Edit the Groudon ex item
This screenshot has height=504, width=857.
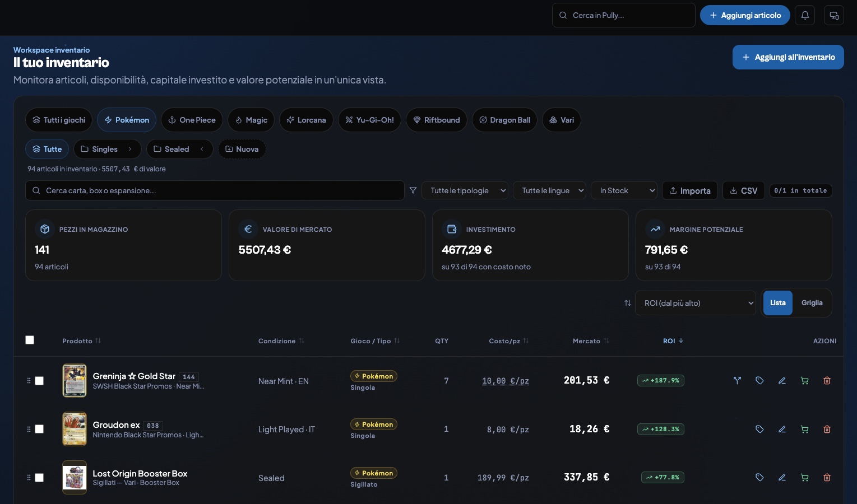pos(782,430)
